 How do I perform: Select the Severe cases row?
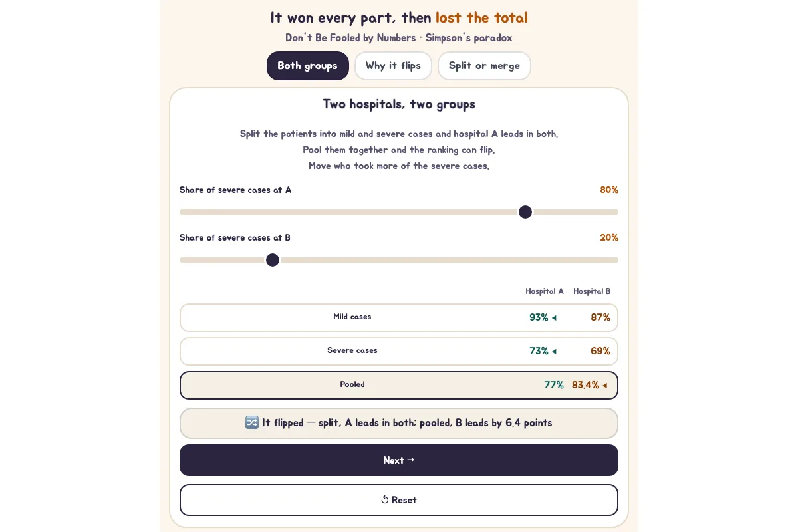(399, 351)
